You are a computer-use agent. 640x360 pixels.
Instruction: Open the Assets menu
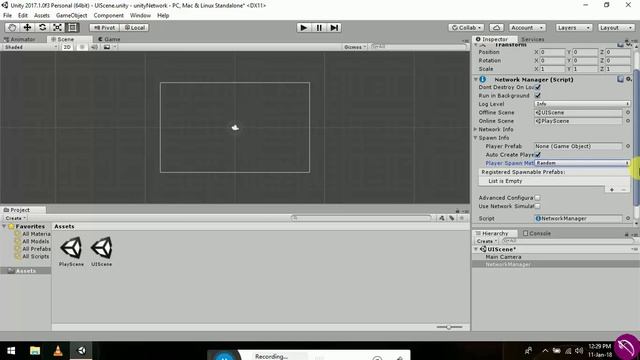[x=42, y=16]
